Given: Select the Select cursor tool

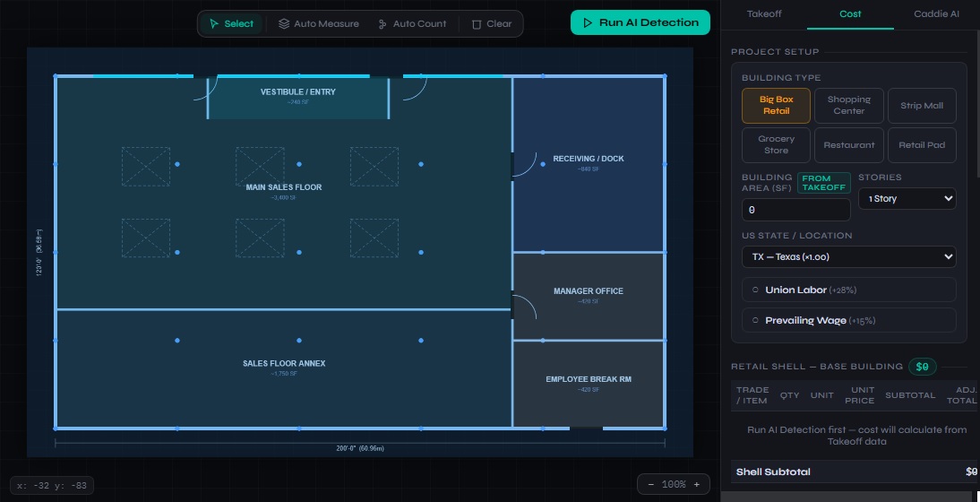Looking at the screenshot, I should (231, 24).
